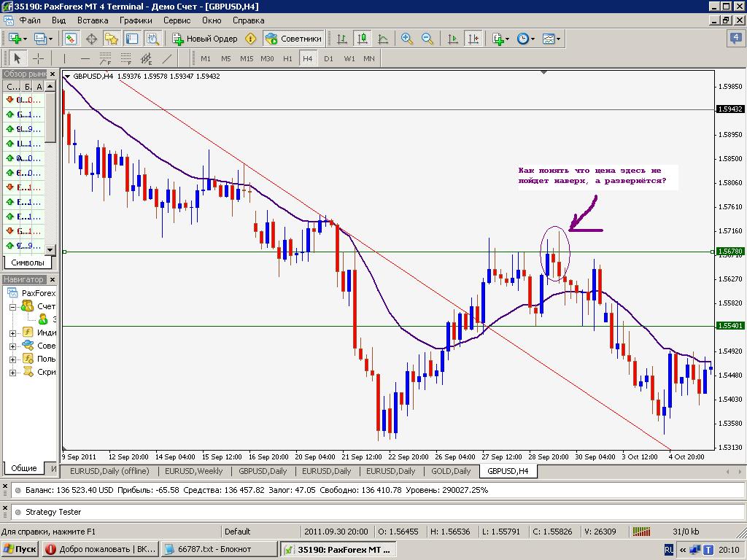Select the Vertical Line drawing tool
The image size is (747, 560).
tap(64, 58)
